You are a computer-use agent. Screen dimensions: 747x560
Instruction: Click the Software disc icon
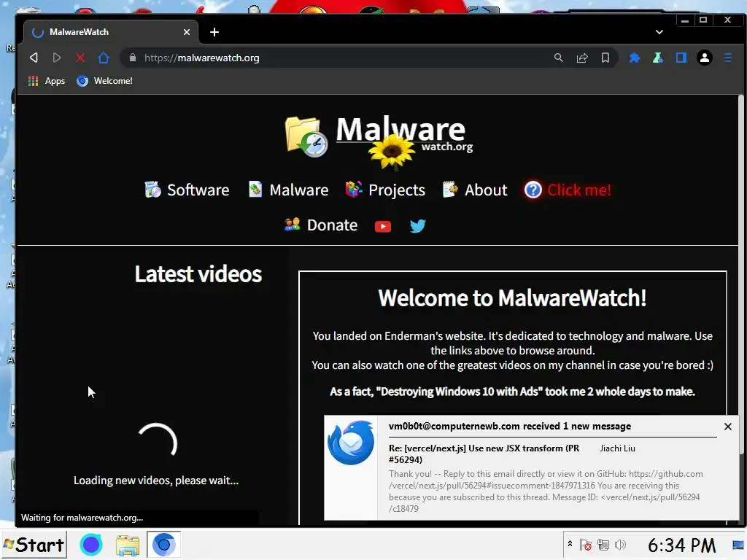pos(153,190)
